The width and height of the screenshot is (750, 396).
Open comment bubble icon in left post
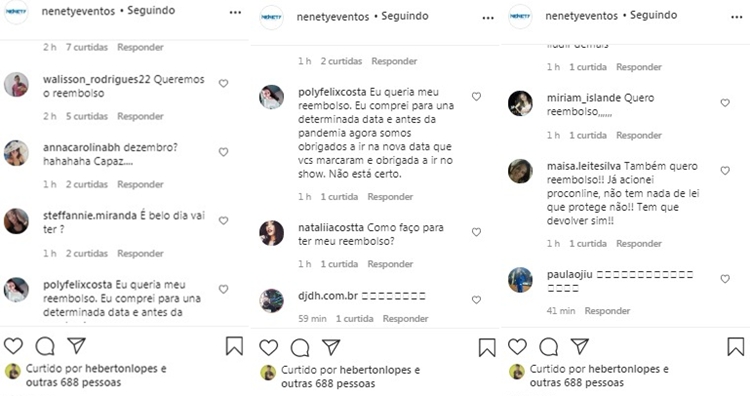pyautogui.click(x=45, y=346)
